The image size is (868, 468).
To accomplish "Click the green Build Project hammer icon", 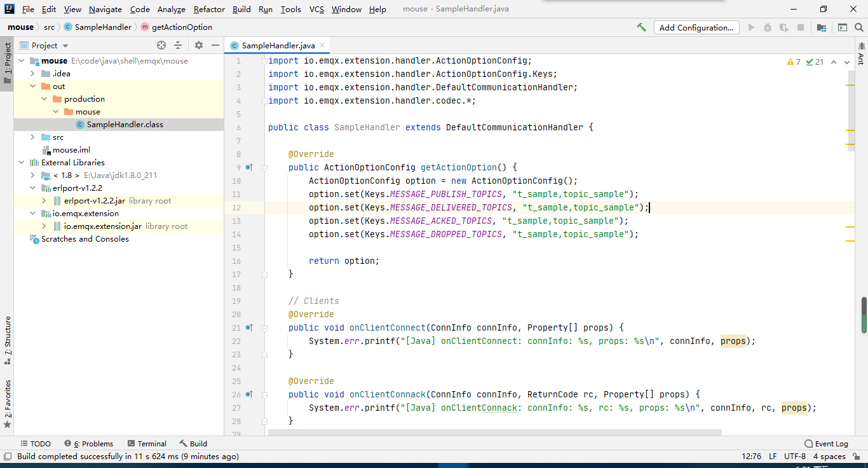I will [642, 27].
